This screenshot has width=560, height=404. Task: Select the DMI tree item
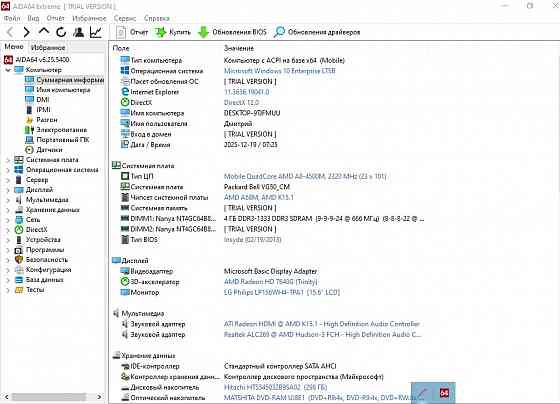coord(37,100)
